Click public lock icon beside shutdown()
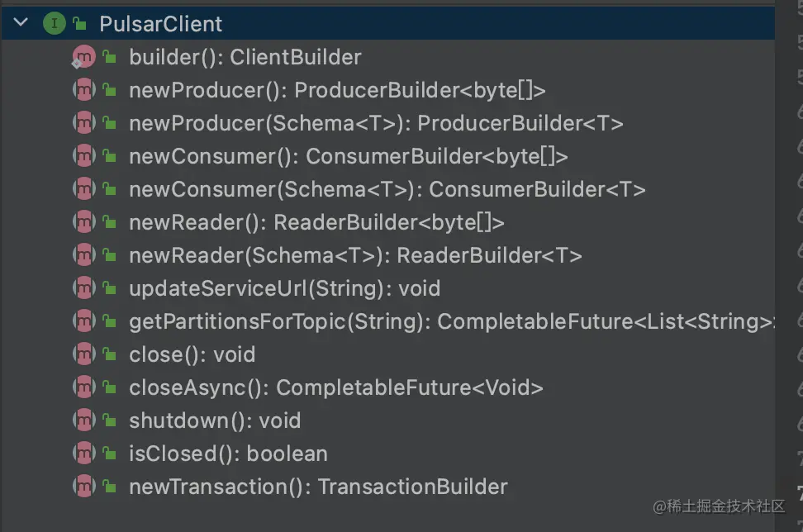Screen dimensions: 803x532 [109, 420]
